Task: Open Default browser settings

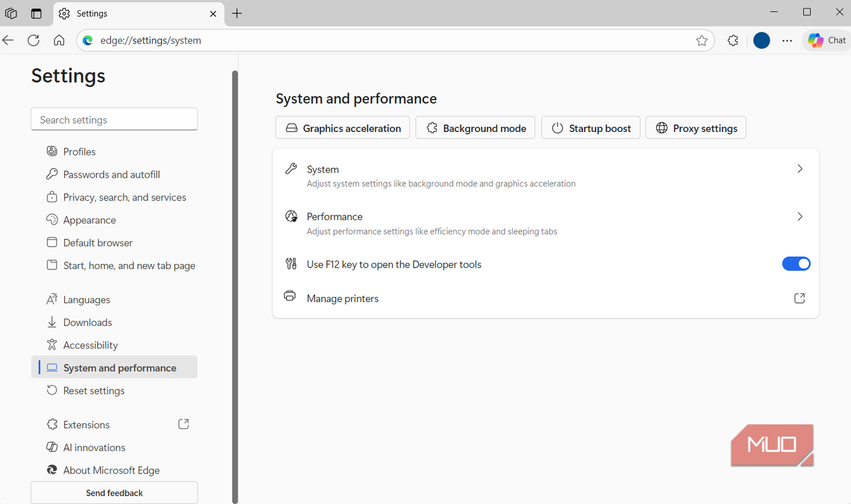Action: (x=114, y=243)
